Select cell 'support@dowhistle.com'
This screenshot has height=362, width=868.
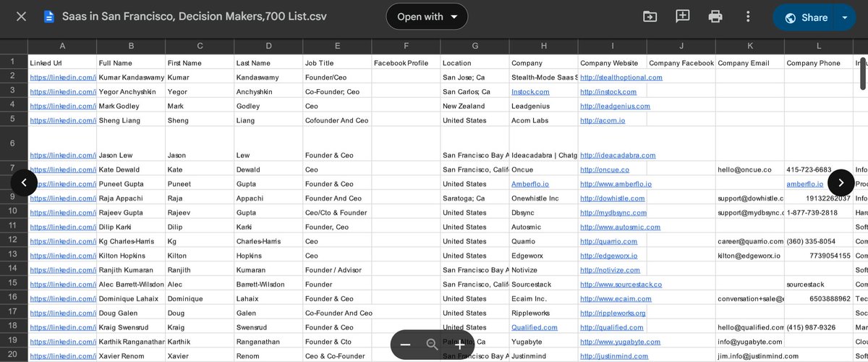tap(750, 198)
